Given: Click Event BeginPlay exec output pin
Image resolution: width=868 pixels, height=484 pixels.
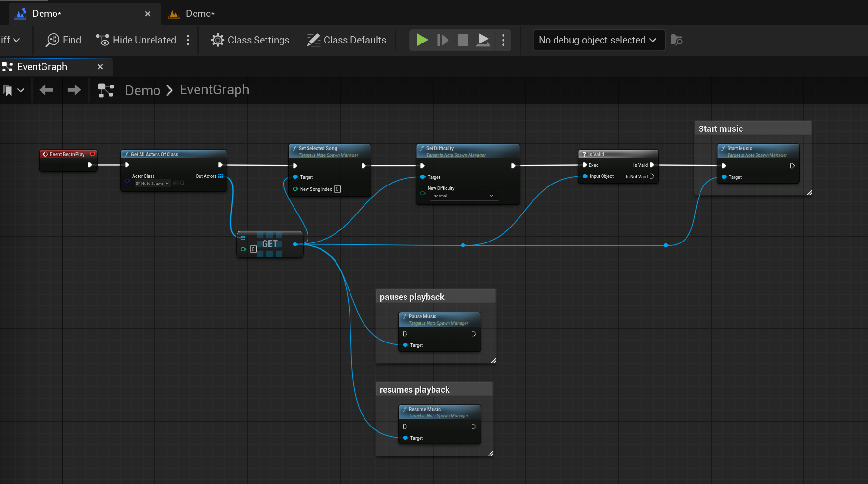Looking at the screenshot, I should coord(90,165).
